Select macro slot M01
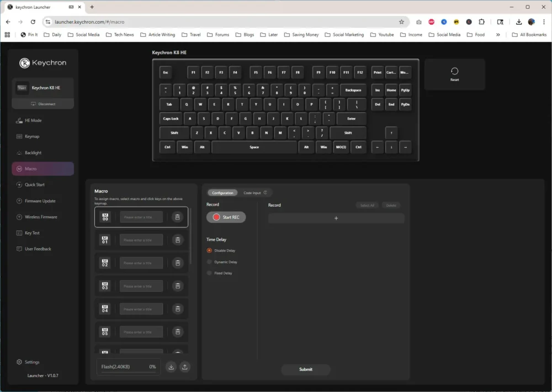The width and height of the screenshot is (552, 392). (x=105, y=240)
